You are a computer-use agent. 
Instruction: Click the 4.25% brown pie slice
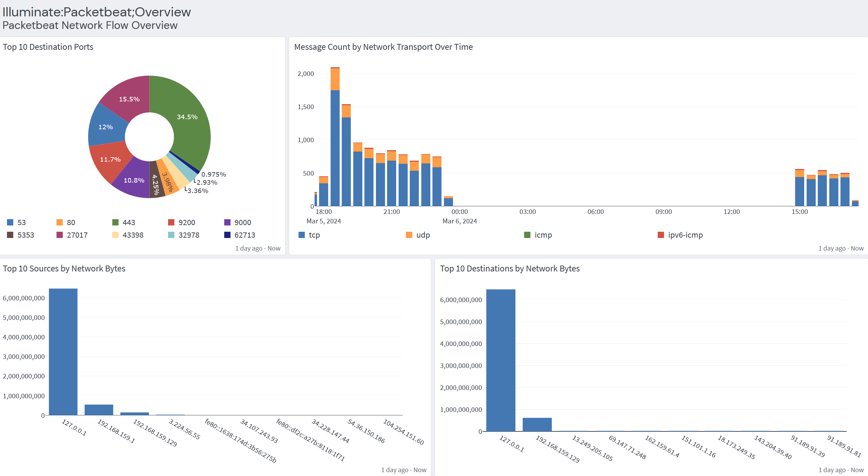(156, 184)
